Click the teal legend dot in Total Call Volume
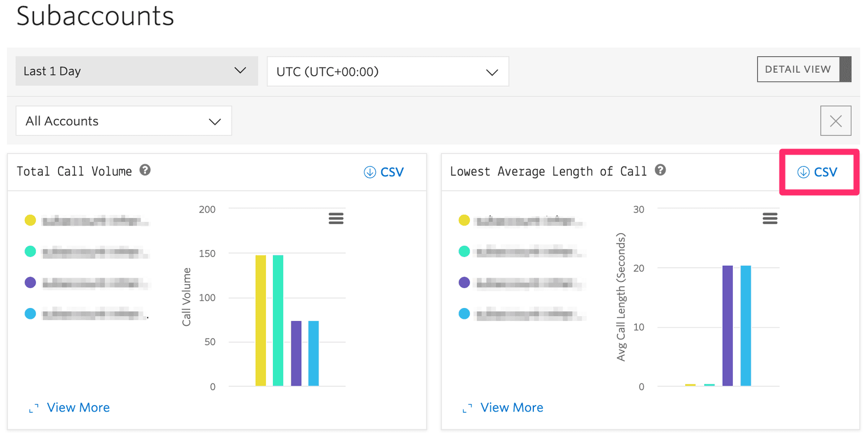The width and height of the screenshot is (868, 436). [30, 252]
